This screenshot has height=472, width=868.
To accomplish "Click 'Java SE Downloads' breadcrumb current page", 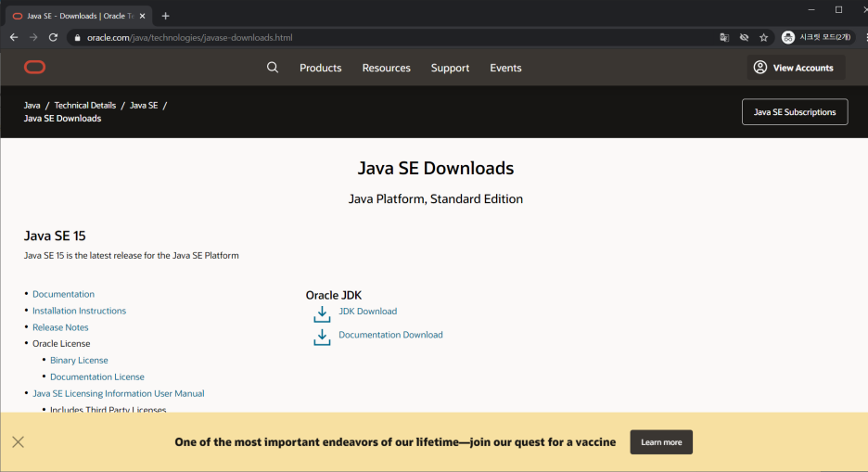I will tap(62, 119).
